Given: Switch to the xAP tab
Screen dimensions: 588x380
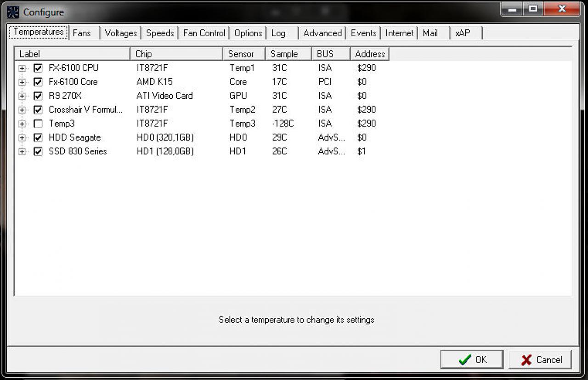Looking at the screenshot, I should tap(463, 33).
